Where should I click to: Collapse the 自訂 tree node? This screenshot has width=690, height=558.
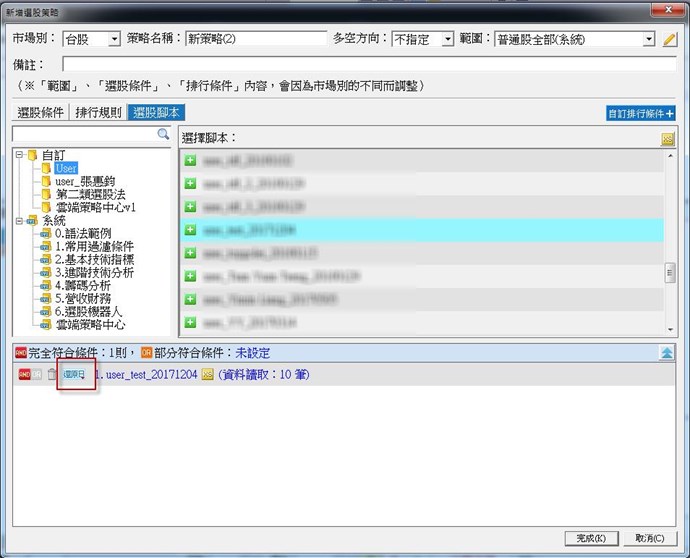pyautogui.click(x=19, y=156)
